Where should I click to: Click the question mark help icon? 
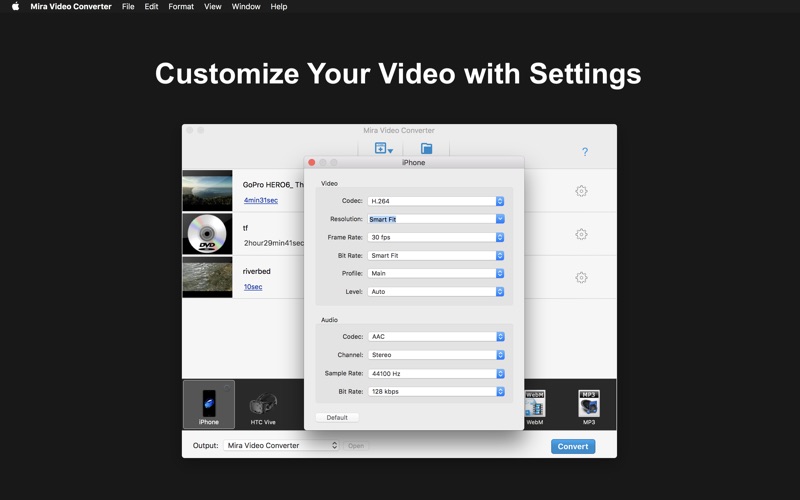[585, 152]
